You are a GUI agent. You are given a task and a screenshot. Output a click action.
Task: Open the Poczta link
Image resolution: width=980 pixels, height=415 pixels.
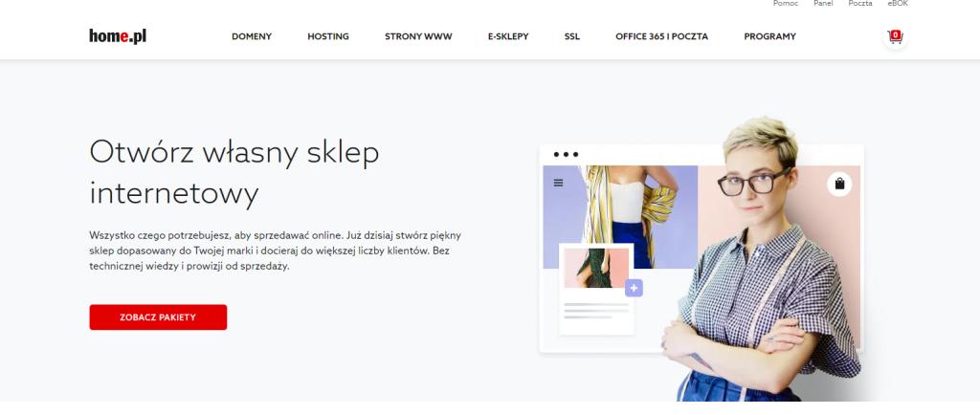[860, 3]
